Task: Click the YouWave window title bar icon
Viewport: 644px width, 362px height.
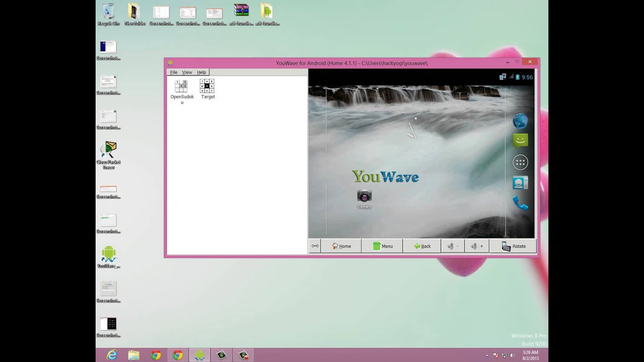Action: pos(171,63)
